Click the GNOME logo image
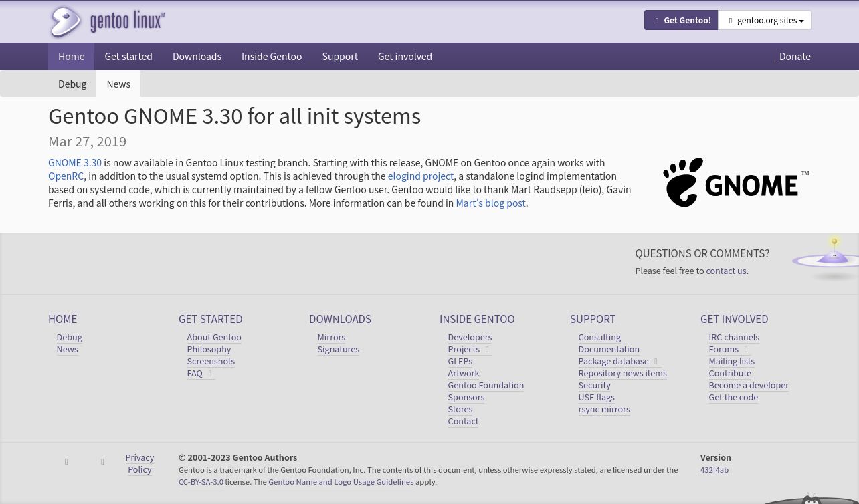The height and width of the screenshot is (504, 859). pos(736,182)
